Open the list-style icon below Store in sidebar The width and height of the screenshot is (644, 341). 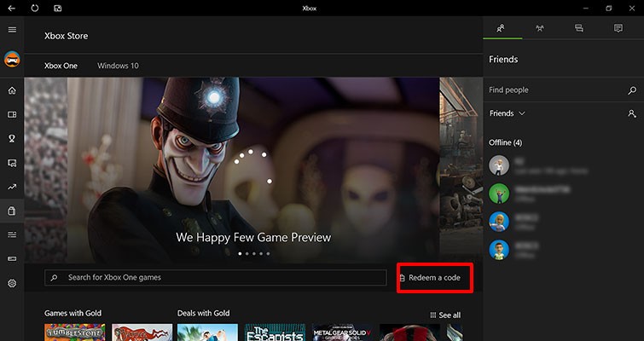tap(12, 234)
